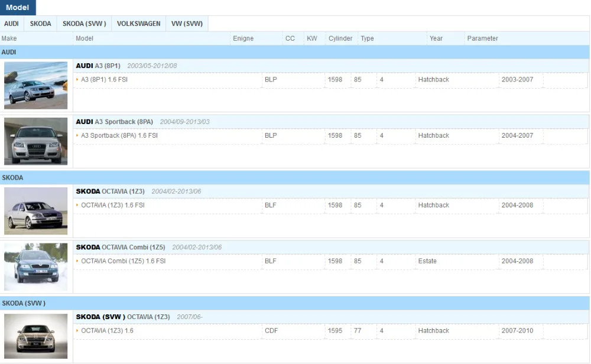Click the Estate body type cell
This screenshot has height=364, width=591.
click(427, 261)
